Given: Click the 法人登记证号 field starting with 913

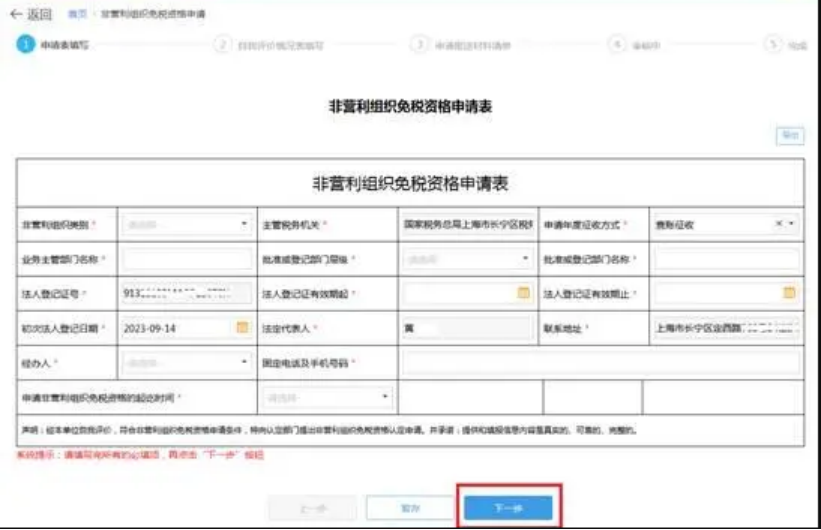Looking at the screenshot, I should [x=187, y=294].
